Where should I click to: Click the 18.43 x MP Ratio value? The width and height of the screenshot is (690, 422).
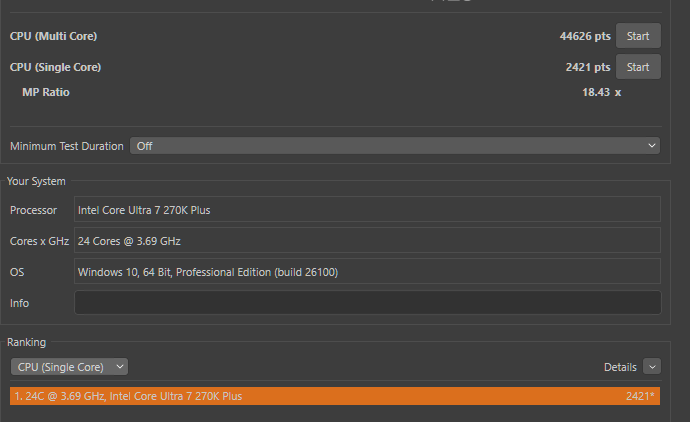pos(602,92)
